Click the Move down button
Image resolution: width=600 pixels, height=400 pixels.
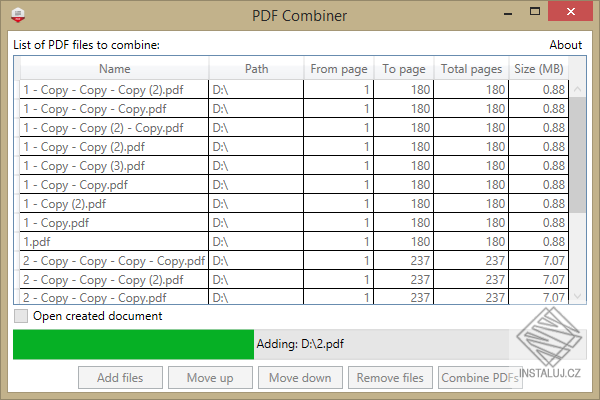coord(300,378)
